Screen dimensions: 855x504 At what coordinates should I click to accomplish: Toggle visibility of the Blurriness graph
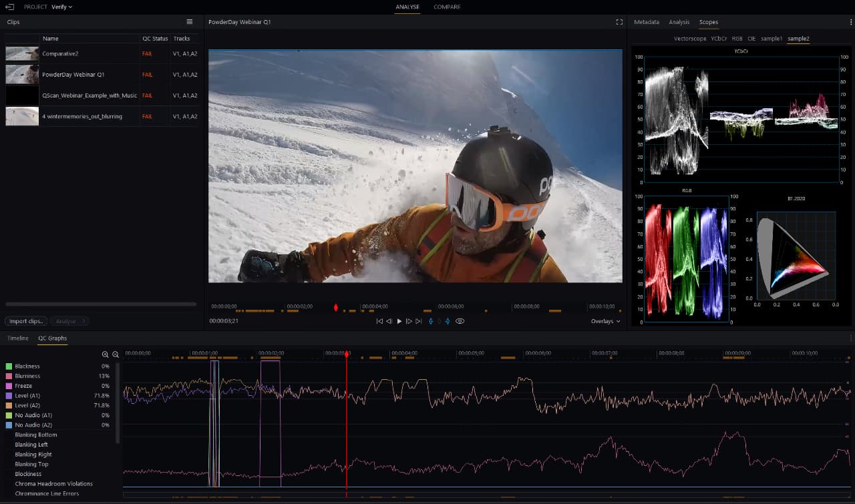tap(7, 376)
